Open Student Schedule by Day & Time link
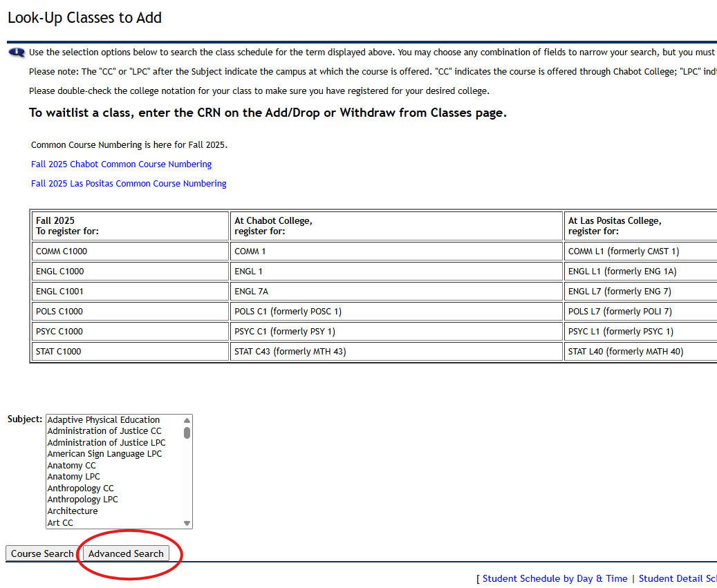The width and height of the screenshot is (717, 588). [x=555, y=579]
